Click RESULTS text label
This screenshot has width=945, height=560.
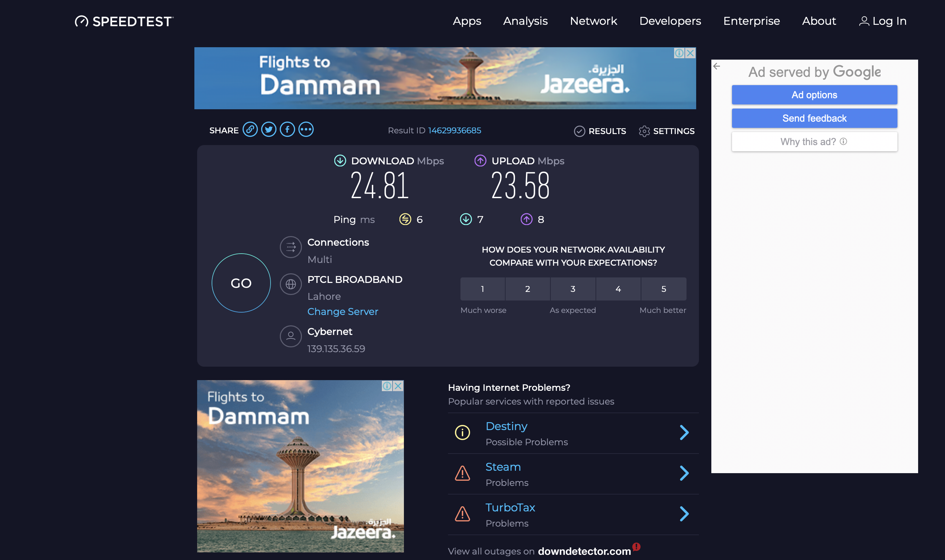pos(607,131)
